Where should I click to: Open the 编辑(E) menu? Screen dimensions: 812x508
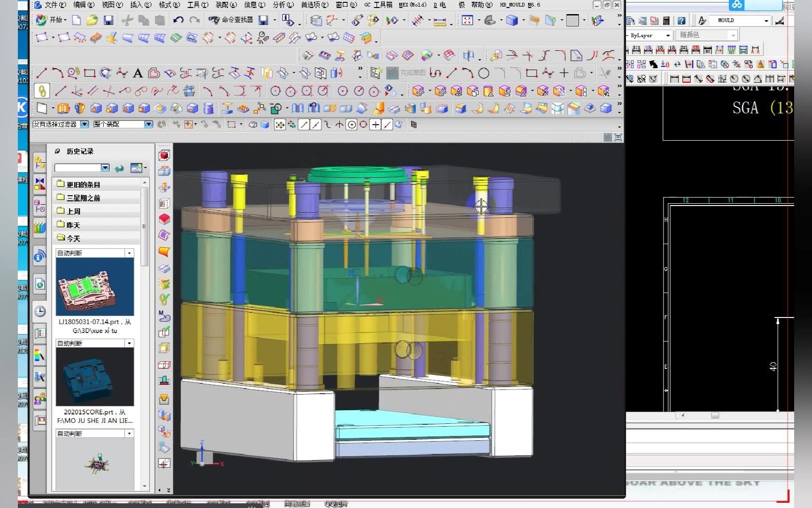tap(84, 5)
